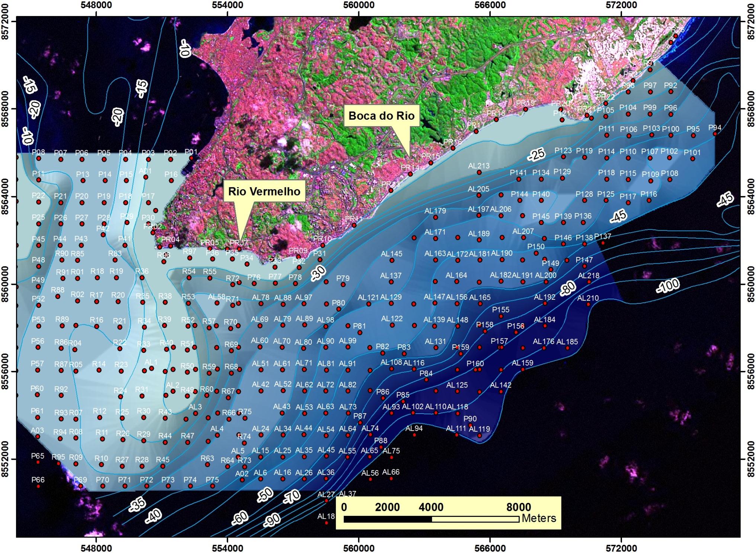Click the scale bar Meters label
Screen dimensions: 756x553
[539, 518]
